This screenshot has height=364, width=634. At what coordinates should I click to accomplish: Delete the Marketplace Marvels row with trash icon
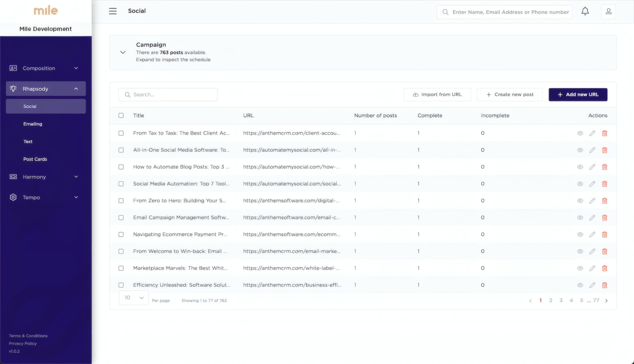coord(605,268)
